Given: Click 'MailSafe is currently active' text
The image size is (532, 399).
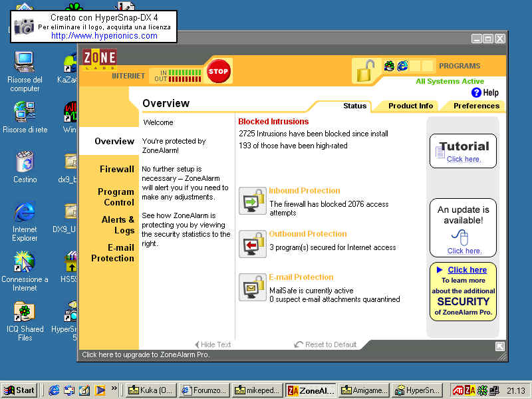Looking at the screenshot, I should pos(311,291).
